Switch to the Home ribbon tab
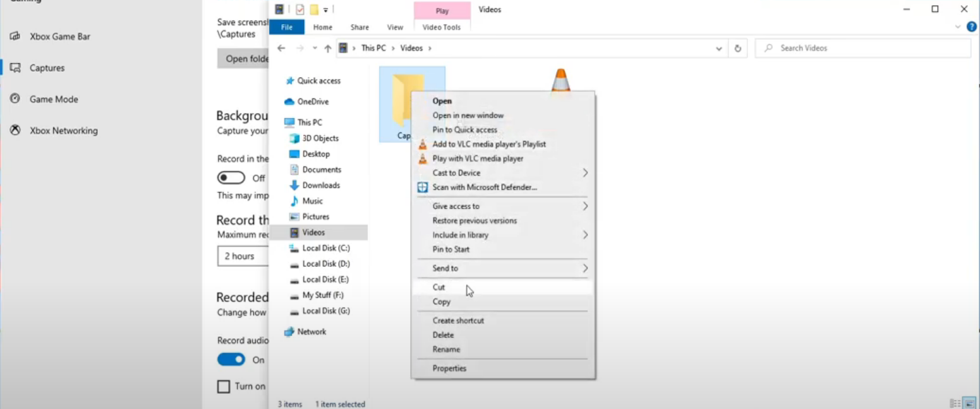This screenshot has height=409, width=980. [x=323, y=27]
